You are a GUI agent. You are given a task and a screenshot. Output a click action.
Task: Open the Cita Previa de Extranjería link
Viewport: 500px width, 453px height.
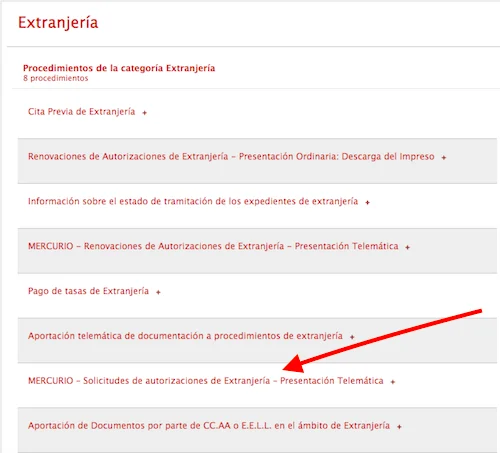pos(82,112)
